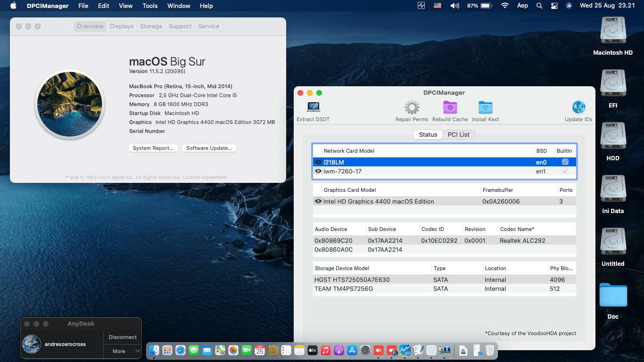Select the Realtek ALC292 codec name cell

click(522, 240)
